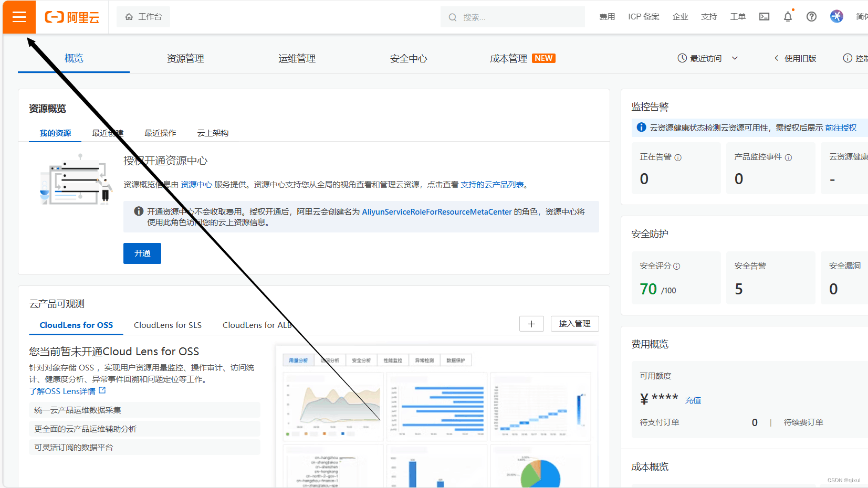Click the 充值 recharge link
This screenshot has width=868, height=488.
coord(693,400)
